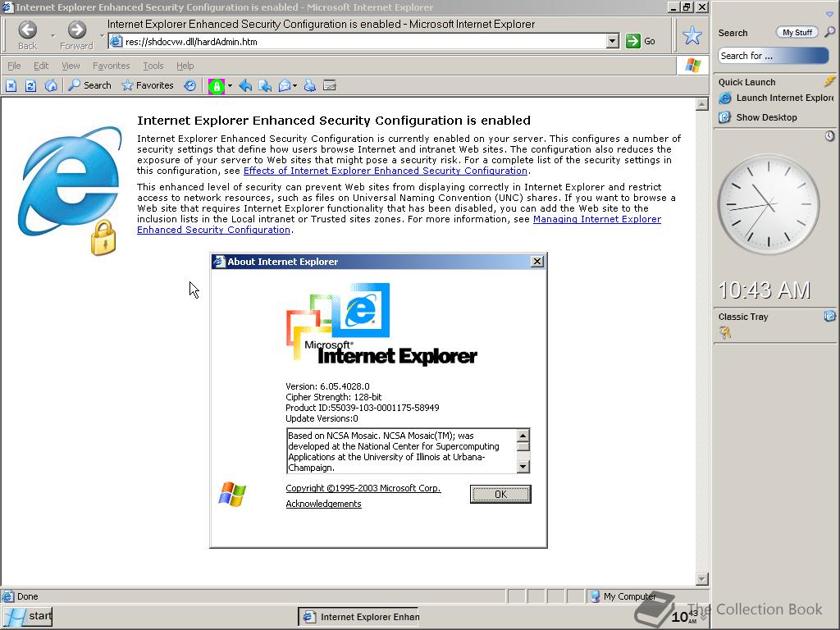Click the keys icon in Classic Tray

click(725, 333)
